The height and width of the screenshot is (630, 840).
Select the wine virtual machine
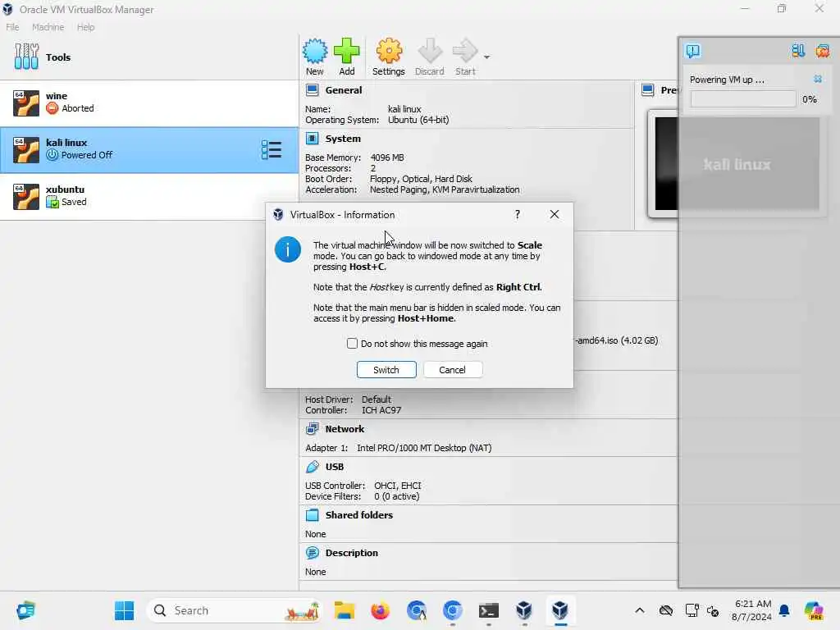point(149,103)
